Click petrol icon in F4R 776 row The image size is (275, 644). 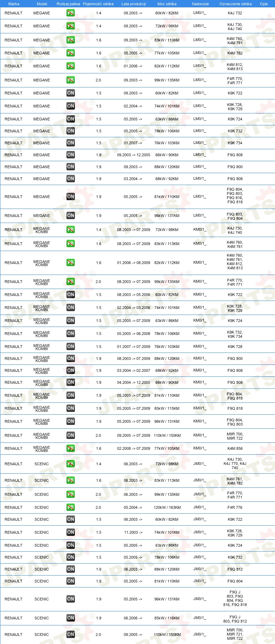click(71, 507)
